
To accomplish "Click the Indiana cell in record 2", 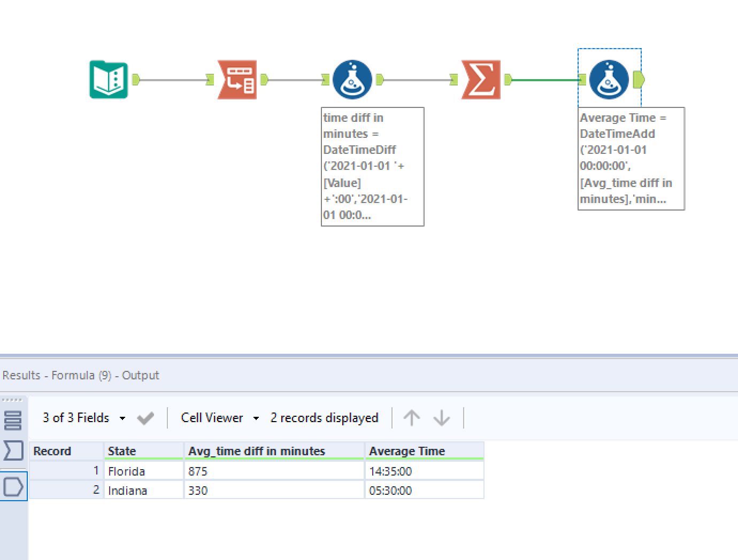I will [x=127, y=490].
